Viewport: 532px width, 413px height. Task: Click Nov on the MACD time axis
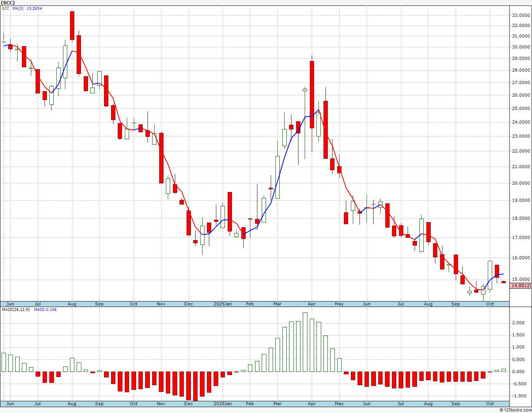tap(161, 404)
